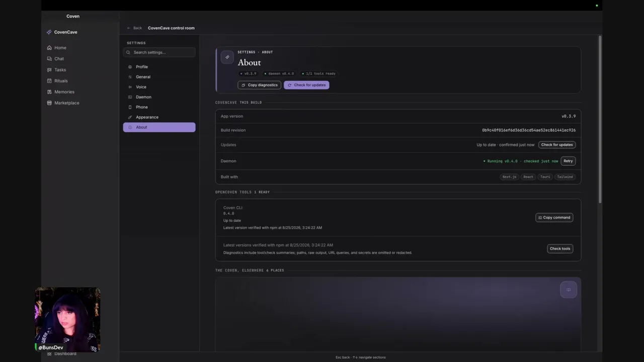This screenshot has height=362, width=644.
Task: Click the Voice settings icon
Action: tap(130, 87)
